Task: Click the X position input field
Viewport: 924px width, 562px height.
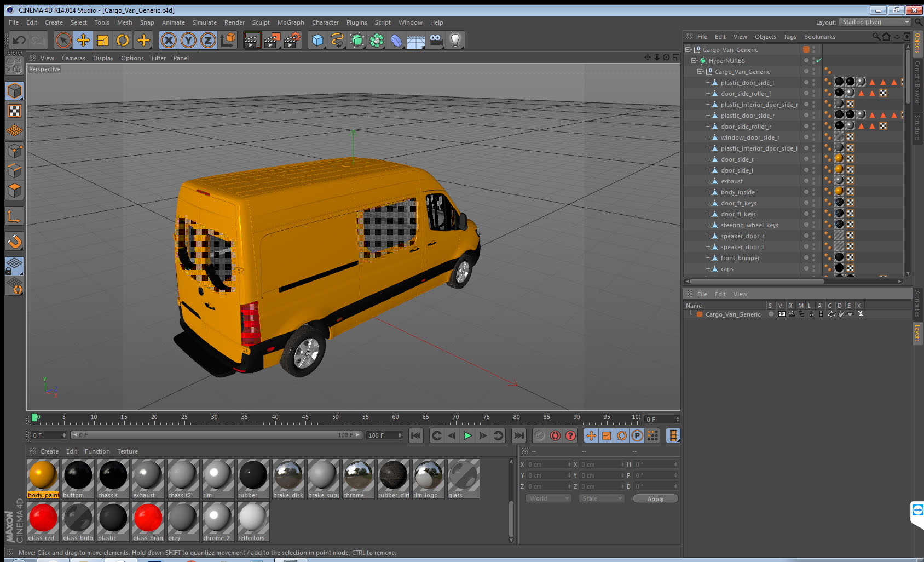Action: 548,464
